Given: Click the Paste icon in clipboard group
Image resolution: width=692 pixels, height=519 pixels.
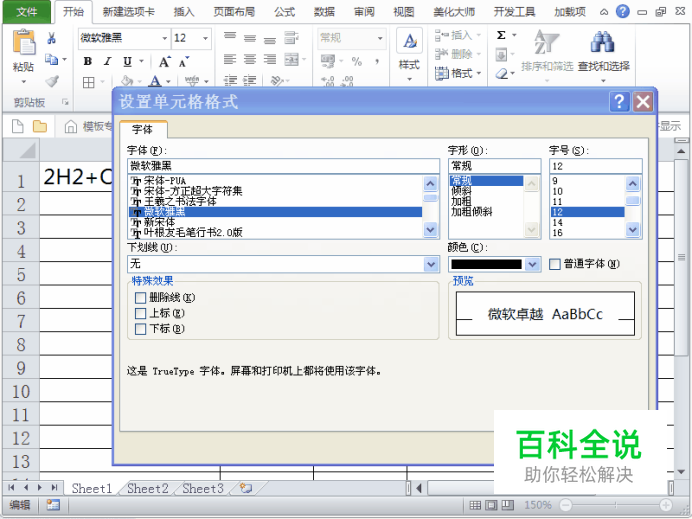Looking at the screenshot, I should 24,42.
